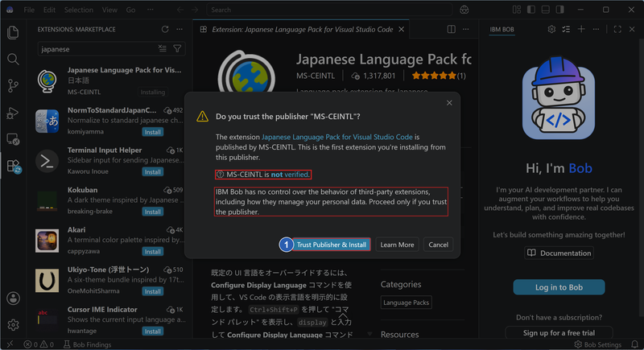This screenshot has width=644, height=350.
Task: Navigate forward with the title bar arrow
Action: tap(195, 10)
